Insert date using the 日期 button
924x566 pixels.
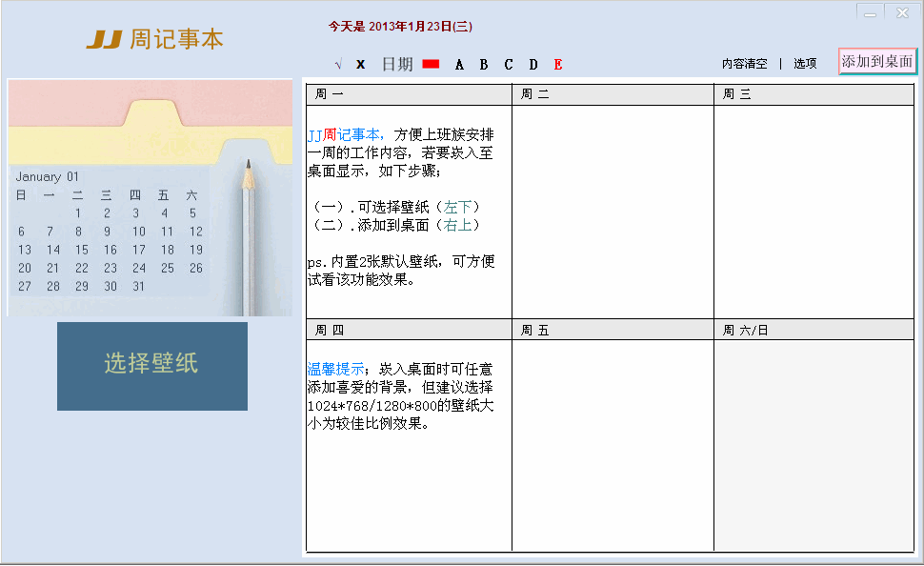pos(397,65)
